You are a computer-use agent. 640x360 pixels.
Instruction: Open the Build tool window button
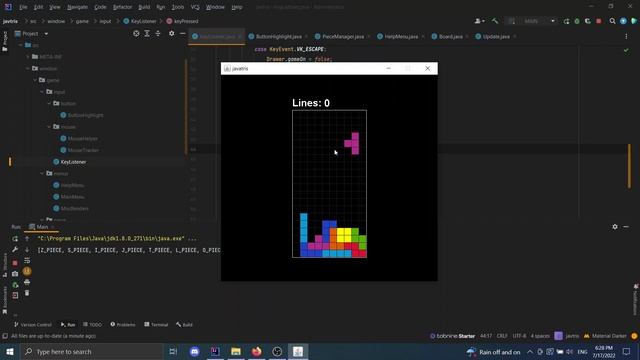pyautogui.click(x=184, y=324)
